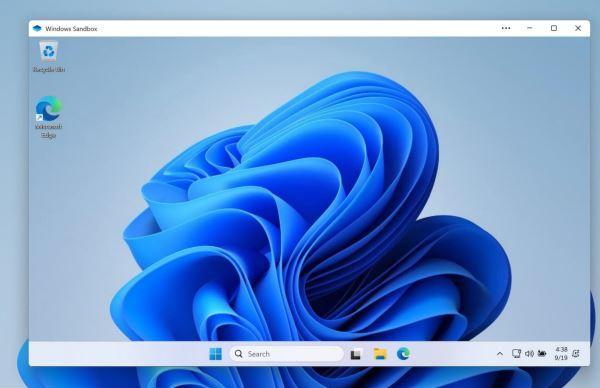Launch Edge from the taskbar
The image size is (600, 388).
[403, 354]
